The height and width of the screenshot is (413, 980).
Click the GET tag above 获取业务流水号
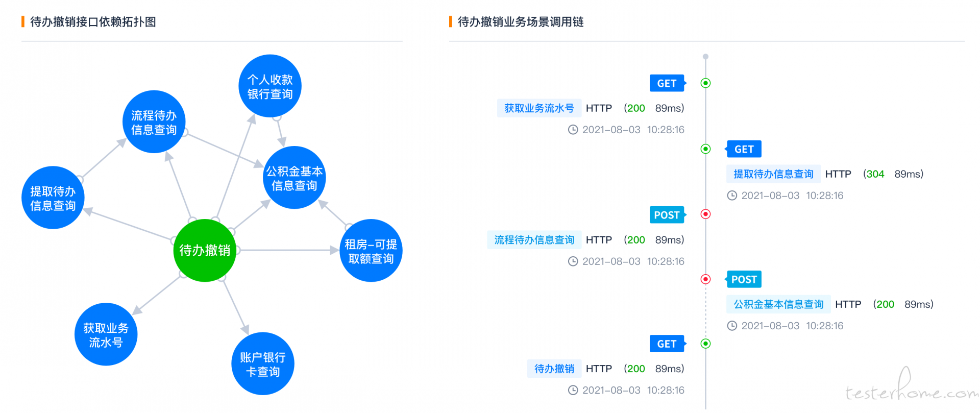coord(668,83)
